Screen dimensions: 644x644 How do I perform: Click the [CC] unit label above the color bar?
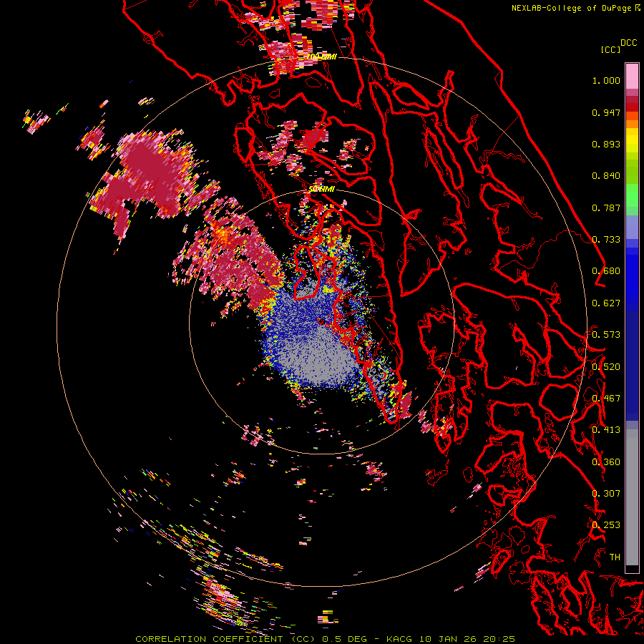(610, 49)
